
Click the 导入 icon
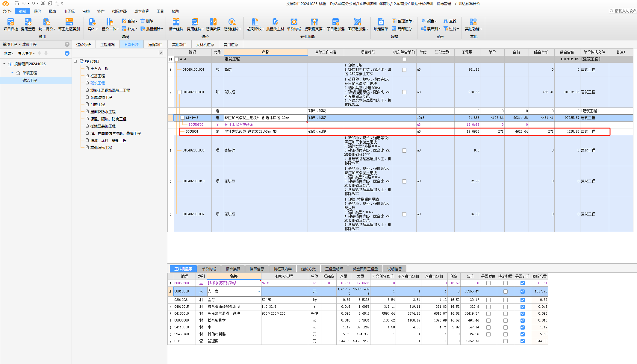93,22
